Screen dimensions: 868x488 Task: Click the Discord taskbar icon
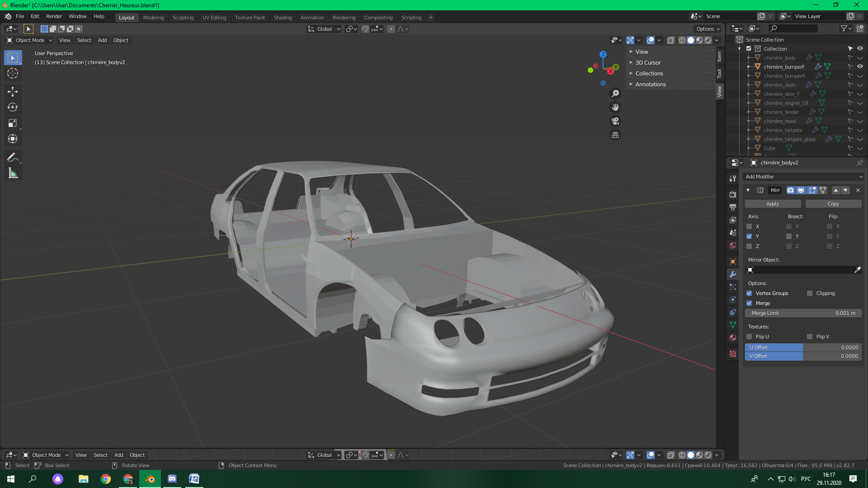172,479
